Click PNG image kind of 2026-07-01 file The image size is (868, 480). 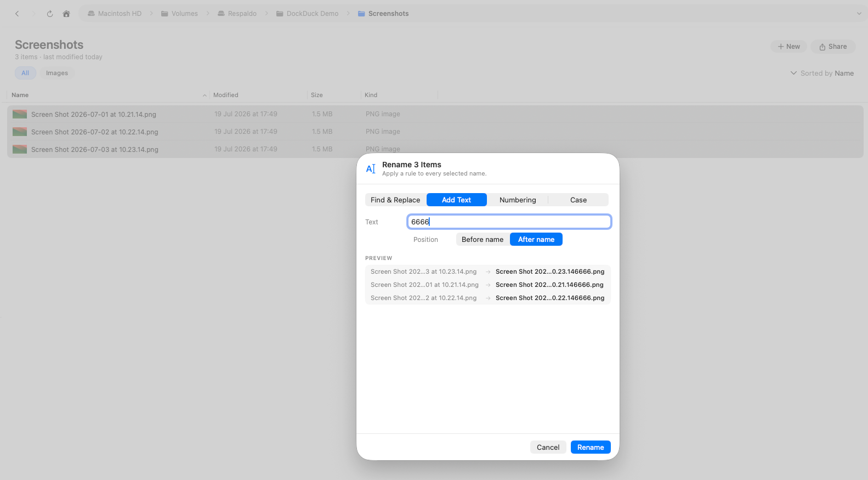pos(383,114)
